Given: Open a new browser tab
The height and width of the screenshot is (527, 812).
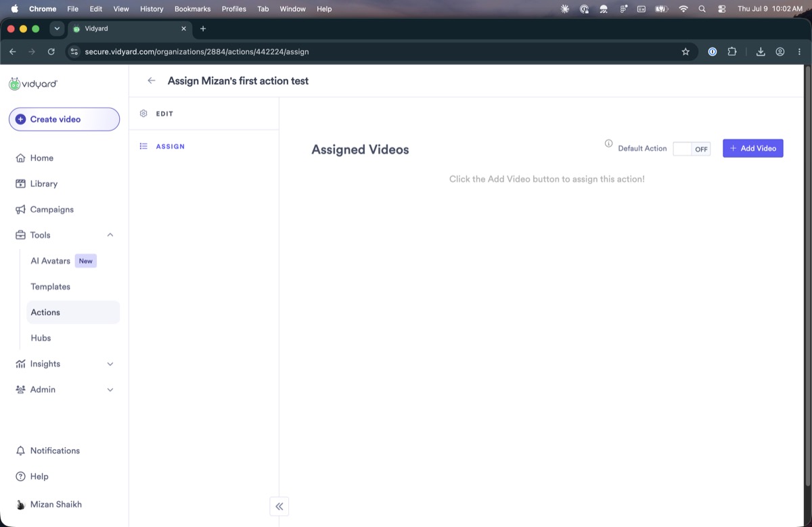Looking at the screenshot, I should point(203,28).
